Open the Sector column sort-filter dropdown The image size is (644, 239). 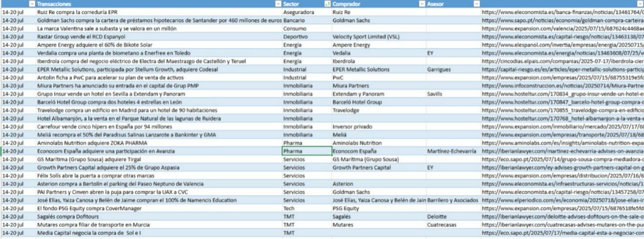coord(327,3)
